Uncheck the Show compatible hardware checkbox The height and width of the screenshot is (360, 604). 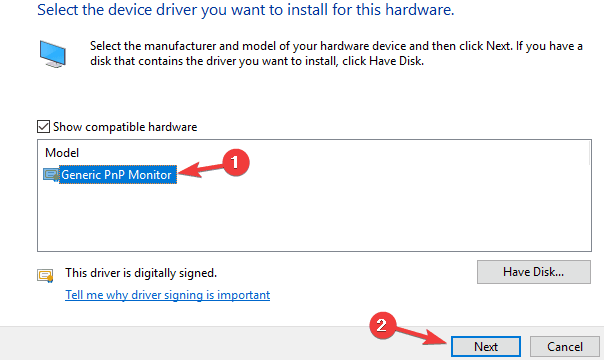coord(43,126)
